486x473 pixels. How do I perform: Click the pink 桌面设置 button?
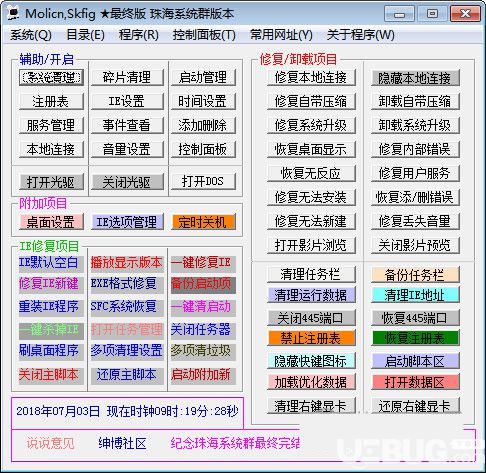(51, 222)
